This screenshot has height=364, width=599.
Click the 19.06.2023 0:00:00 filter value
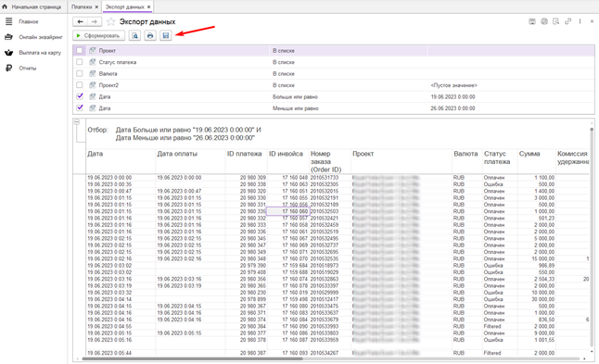(452, 96)
